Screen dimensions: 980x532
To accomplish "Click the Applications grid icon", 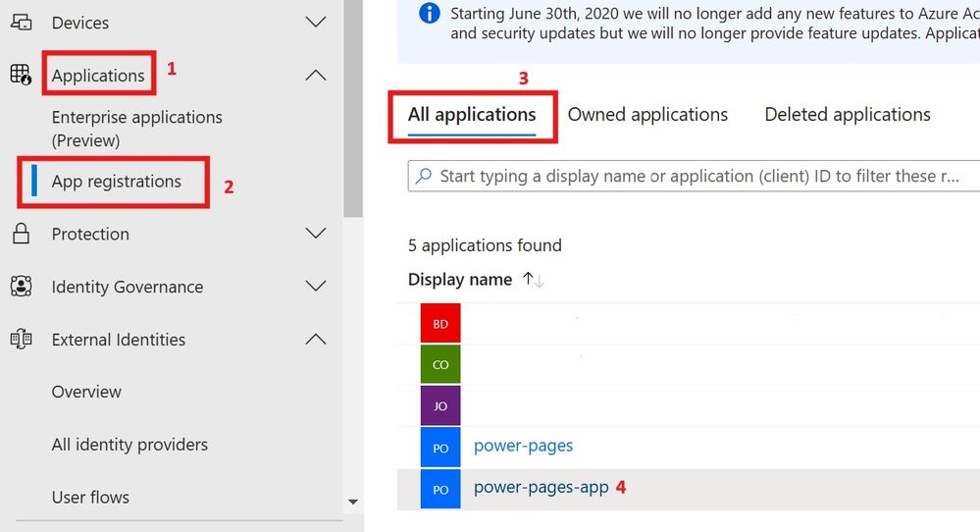I will (21, 75).
